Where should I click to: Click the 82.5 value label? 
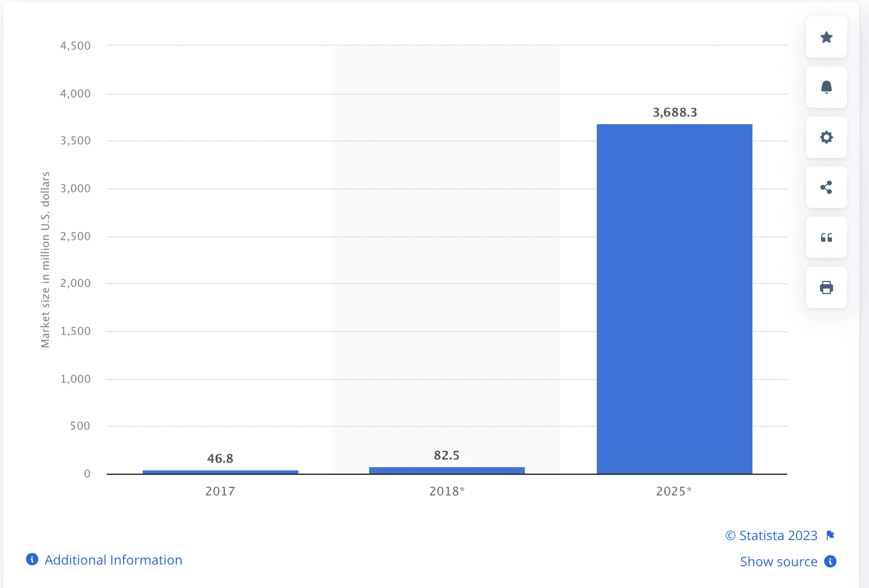click(447, 456)
